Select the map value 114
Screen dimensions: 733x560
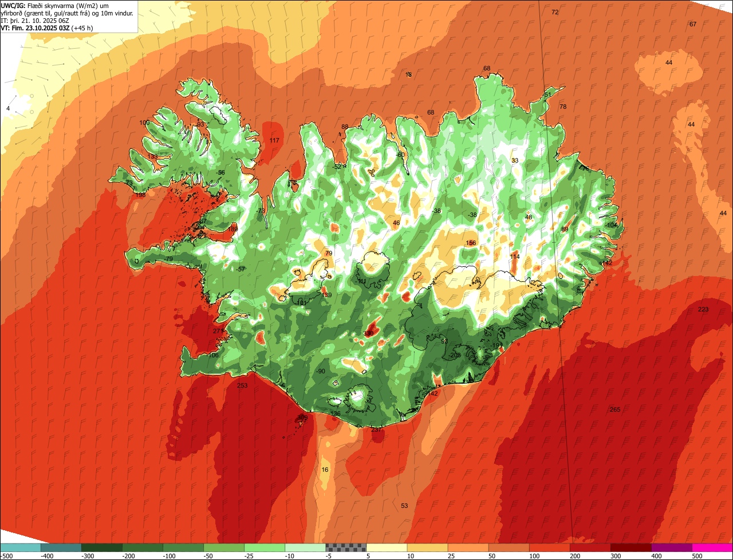tap(515, 257)
